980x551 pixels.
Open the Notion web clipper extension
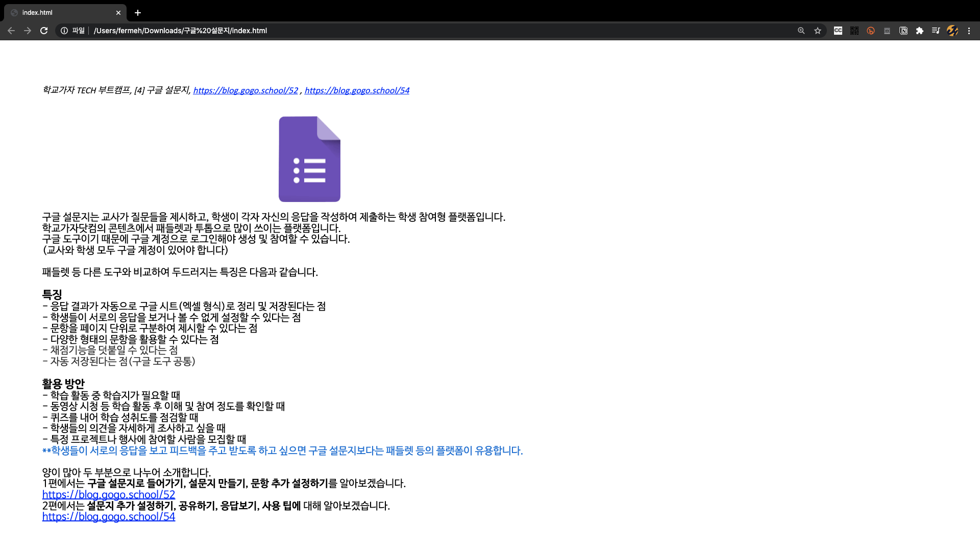[903, 31]
